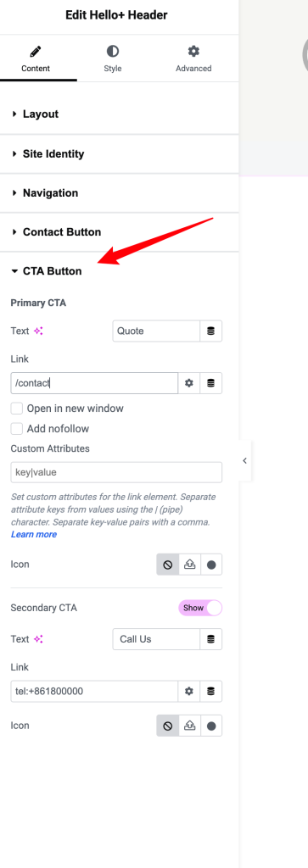Enable Open in new window checkbox
This screenshot has width=308, height=868.
[17, 409]
